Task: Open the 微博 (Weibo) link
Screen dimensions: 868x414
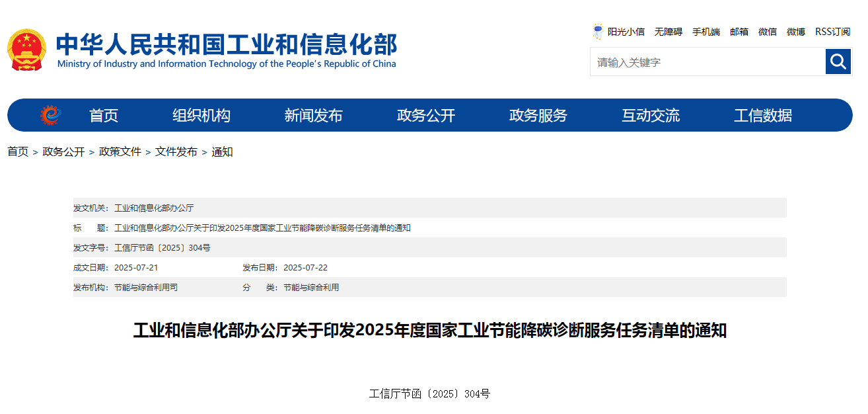Action: tap(795, 31)
